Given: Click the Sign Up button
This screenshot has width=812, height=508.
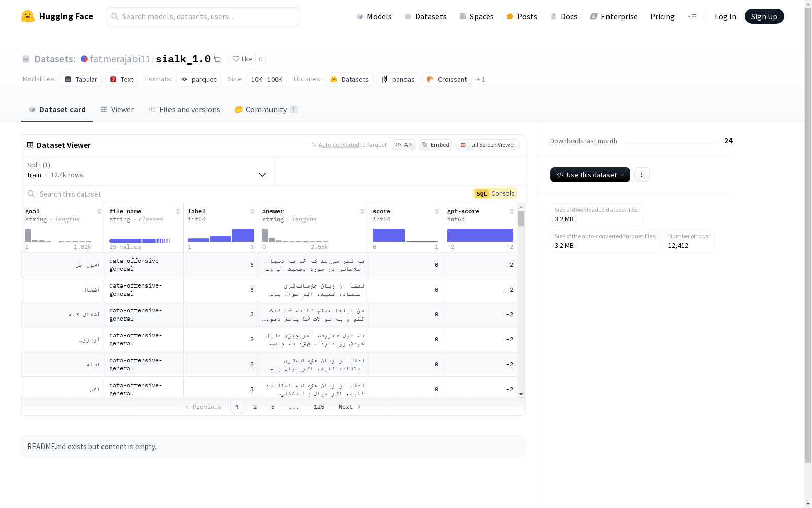Looking at the screenshot, I should coord(764,16).
